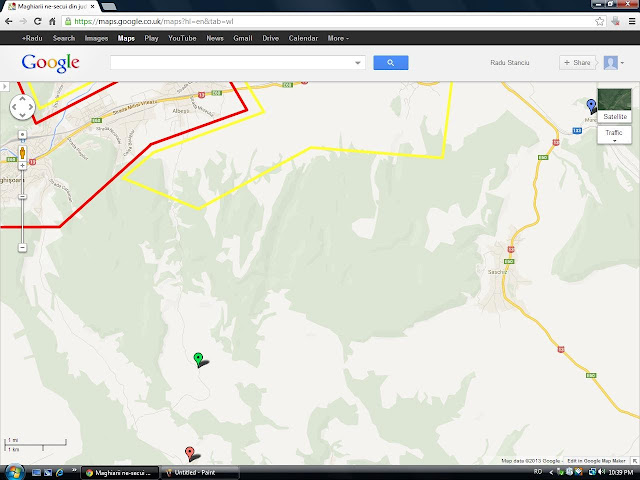Click the extension icon beside the bookmark star
Screen dimensions: 640x480
(616, 21)
